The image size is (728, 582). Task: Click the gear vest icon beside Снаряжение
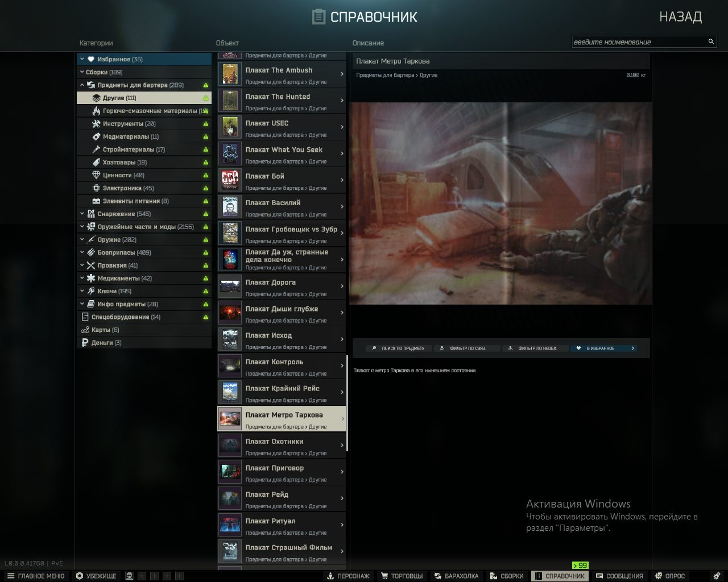[90, 214]
